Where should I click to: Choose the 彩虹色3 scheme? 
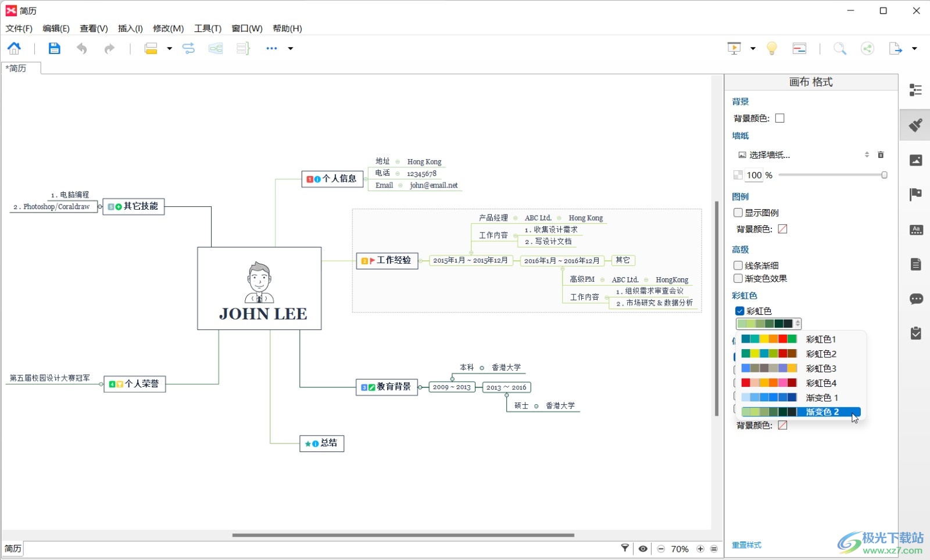tap(801, 368)
